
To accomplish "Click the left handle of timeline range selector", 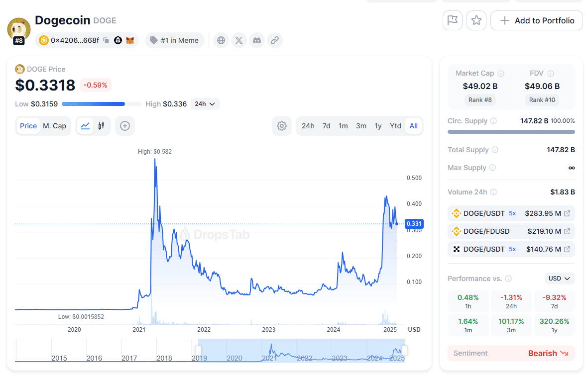I will pyautogui.click(x=198, y=351).
